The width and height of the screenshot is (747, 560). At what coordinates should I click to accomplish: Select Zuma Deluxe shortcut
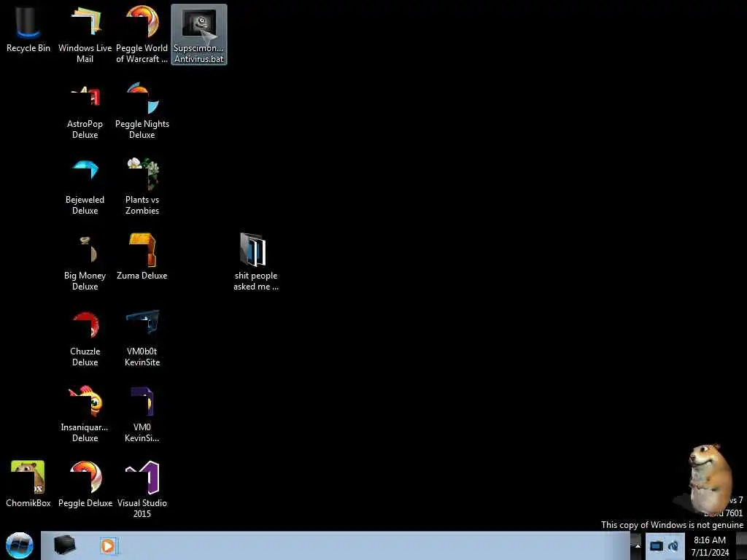click(142, 257)
